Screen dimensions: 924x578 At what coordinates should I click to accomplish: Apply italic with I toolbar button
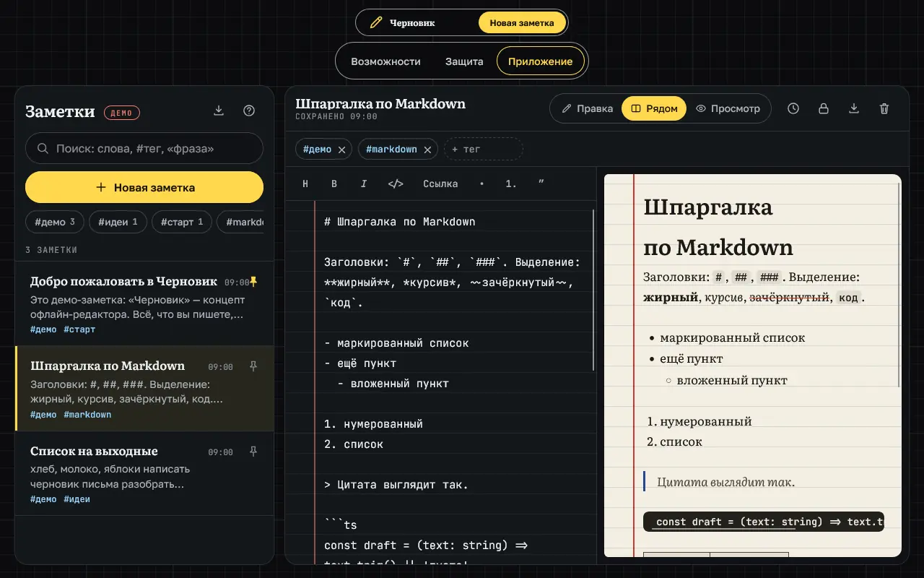363,184
